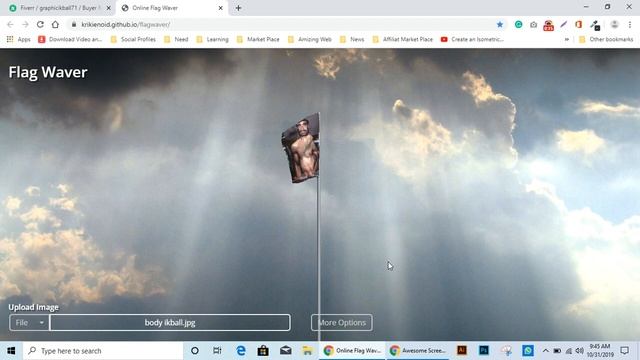Click the camera screenshot extension icon
This screenshot has width=640, height=360.
(533, 25)
